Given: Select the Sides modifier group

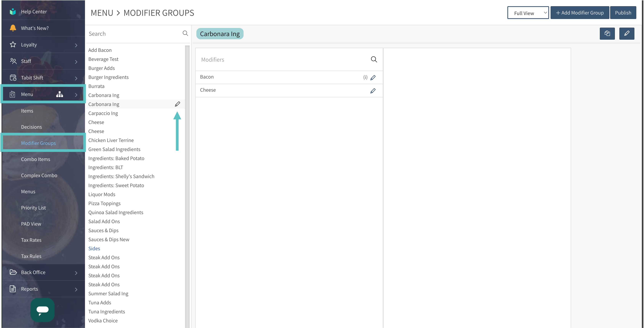Looking at the screenshot, I should tap(94, 248).
